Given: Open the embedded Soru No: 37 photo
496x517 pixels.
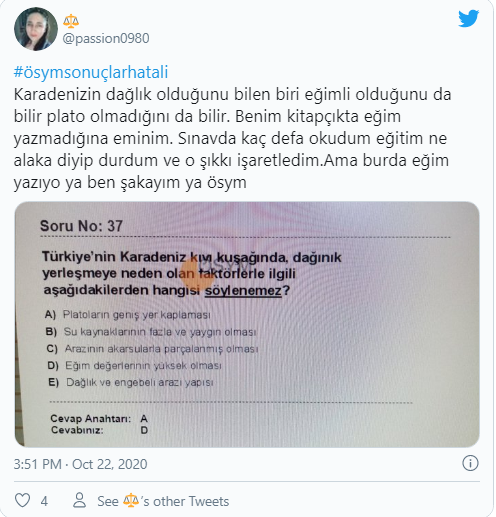Looking at the screenshot, I should [x=247, y=324].
